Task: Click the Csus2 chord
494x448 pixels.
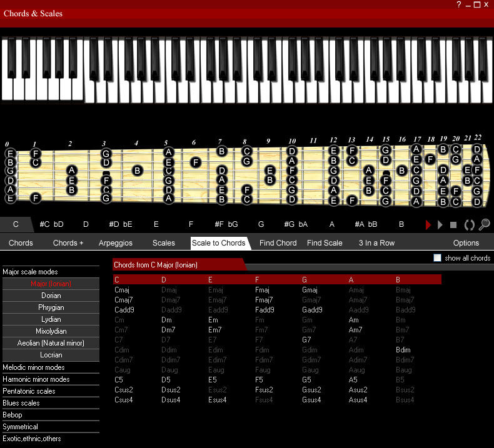Action: (124, 390)
